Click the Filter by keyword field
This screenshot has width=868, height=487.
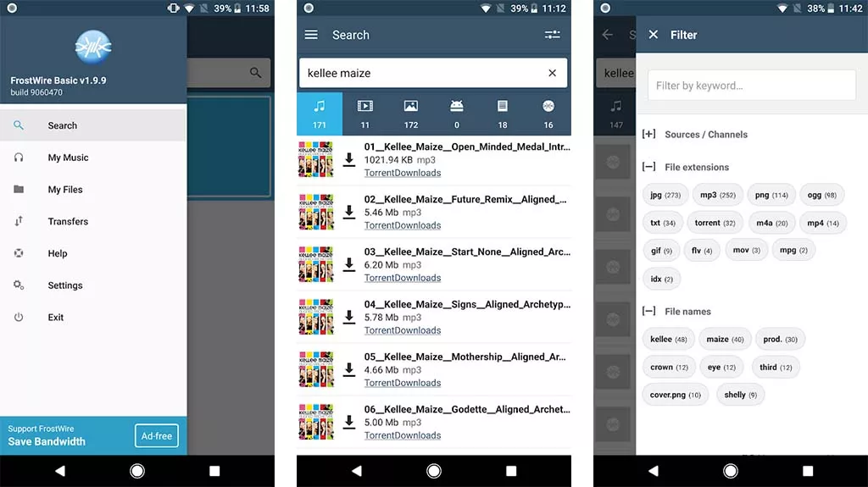point(752,86)
